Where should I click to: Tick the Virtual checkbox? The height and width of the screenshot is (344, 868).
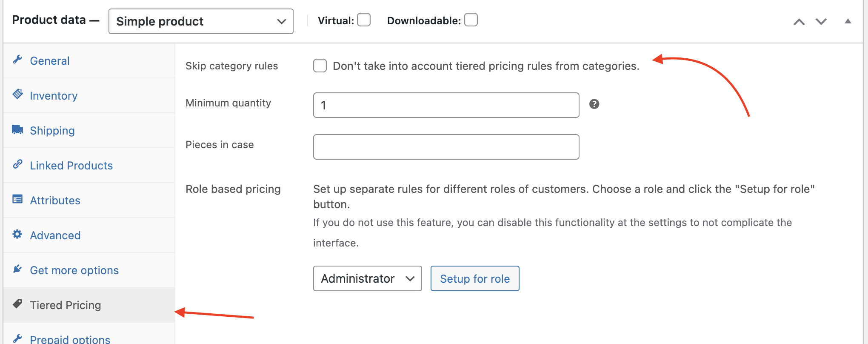tap(364, 20)
